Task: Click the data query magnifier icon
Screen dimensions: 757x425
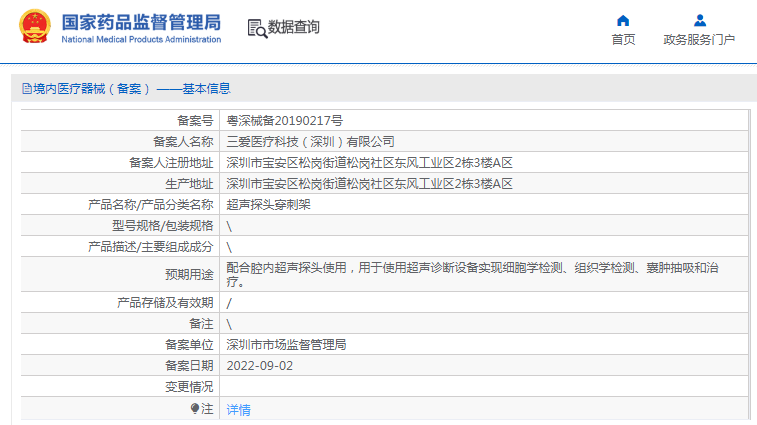Action: pos(257,28)
